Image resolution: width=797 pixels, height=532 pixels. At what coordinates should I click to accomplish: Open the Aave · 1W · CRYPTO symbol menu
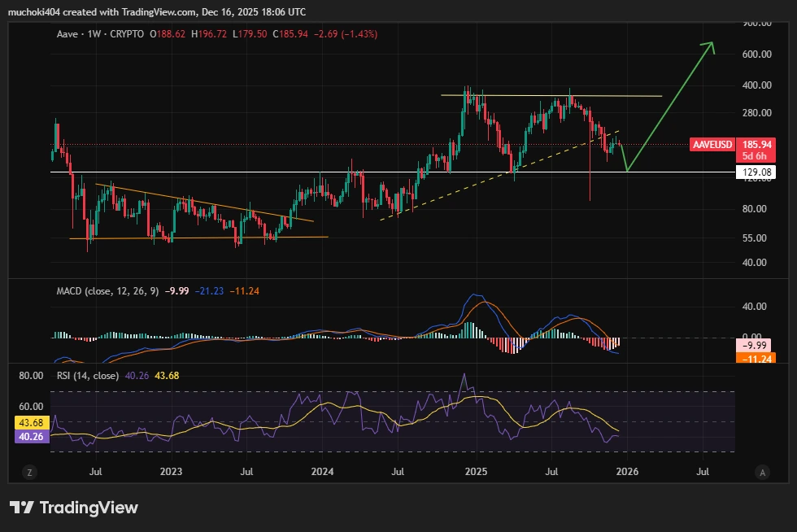[81, 34]
